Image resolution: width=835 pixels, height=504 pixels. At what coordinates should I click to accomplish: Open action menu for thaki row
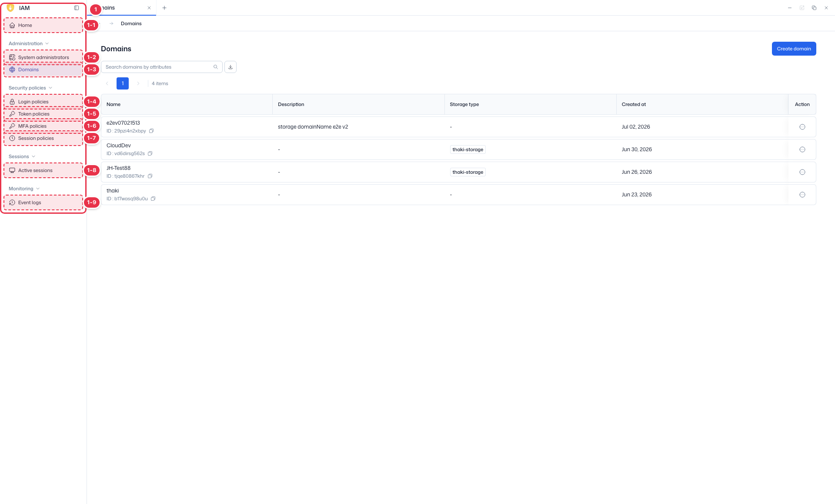802,195
